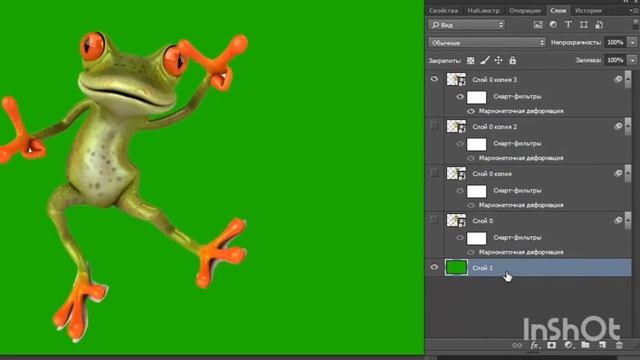Show the Слой 0 копия 2 layer
This screenshot has height=360, width=640.
pos(434,126)
